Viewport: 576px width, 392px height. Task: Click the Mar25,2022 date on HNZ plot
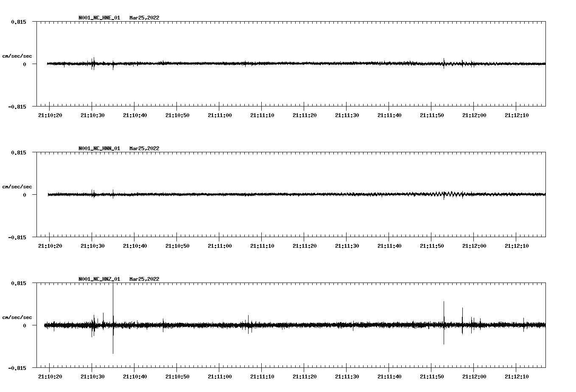click(x=144, y=279)
